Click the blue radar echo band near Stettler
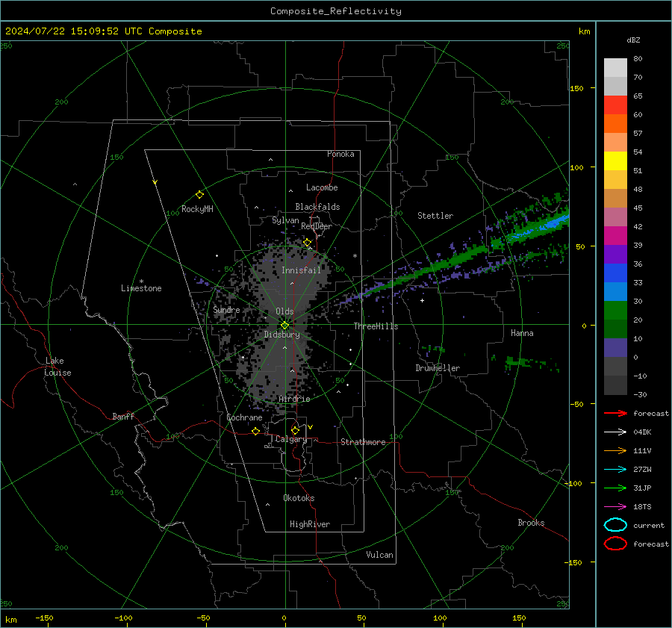The width and height of the screenshot is (672, 628). (x=541, y=227)
